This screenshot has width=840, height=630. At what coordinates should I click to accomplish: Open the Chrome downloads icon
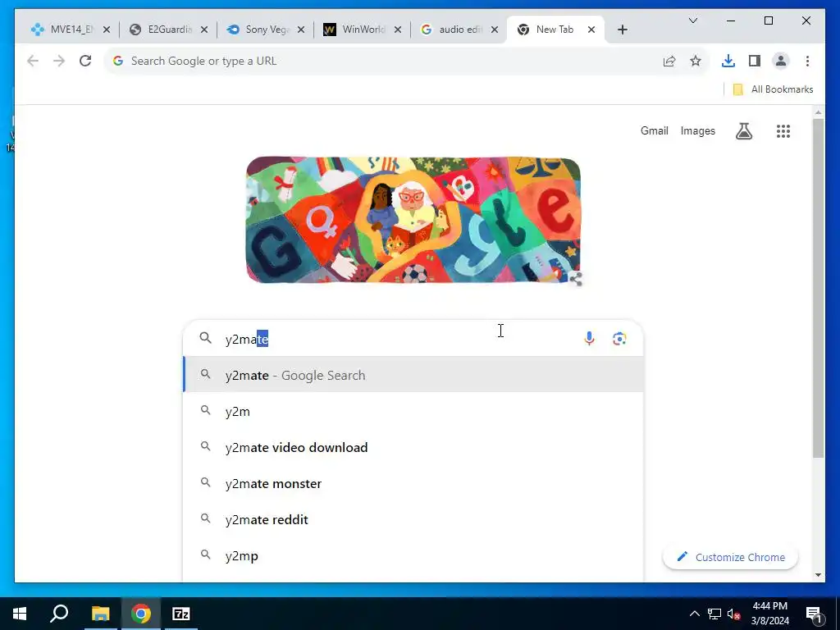tap(728, 61)
